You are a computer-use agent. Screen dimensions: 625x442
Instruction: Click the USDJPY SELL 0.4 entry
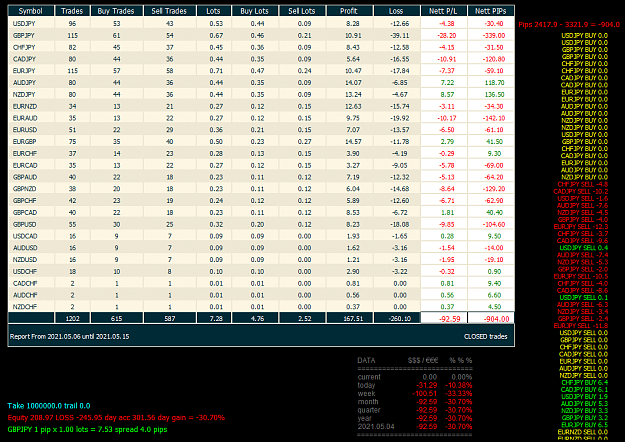(584, 248)
